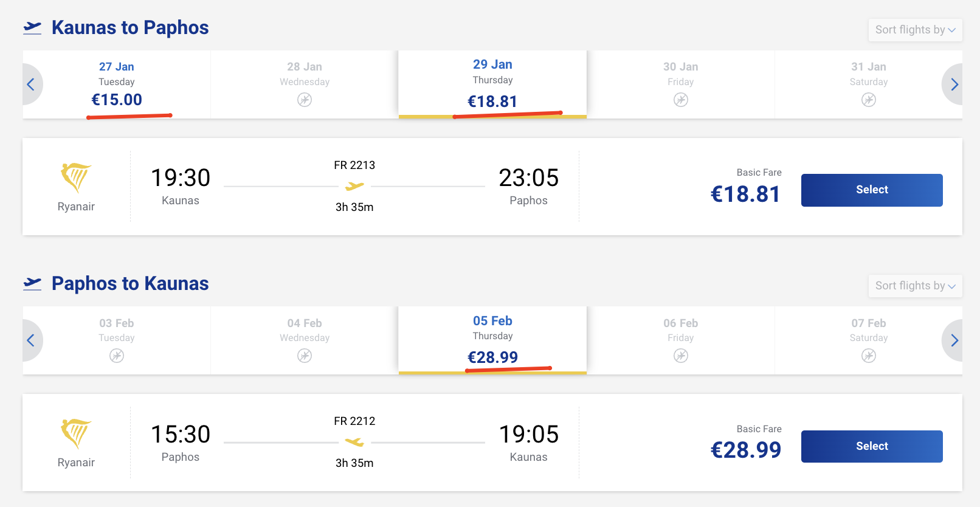Click the 31 Jan Saturday date cell
The height and width of the screenshot is (507, 980).
(868, 84)
